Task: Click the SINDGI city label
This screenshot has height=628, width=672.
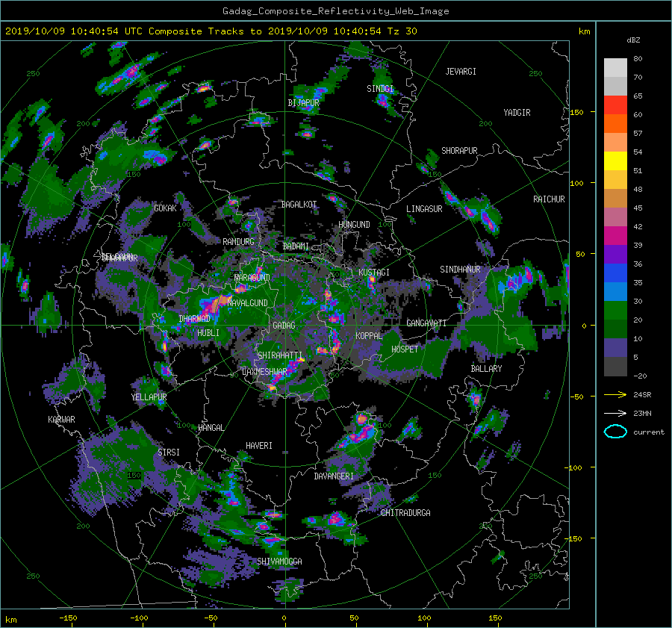Action: coord(380,89)
